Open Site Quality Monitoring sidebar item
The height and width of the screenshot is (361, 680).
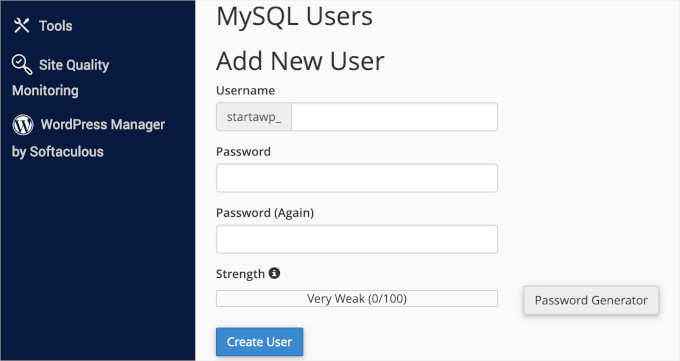click(x=61, y=77)
